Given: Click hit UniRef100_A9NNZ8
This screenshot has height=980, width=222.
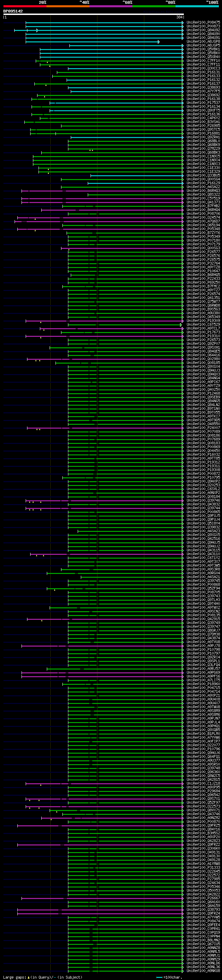Looking at the screenshot, I should [x=203, y=948].
